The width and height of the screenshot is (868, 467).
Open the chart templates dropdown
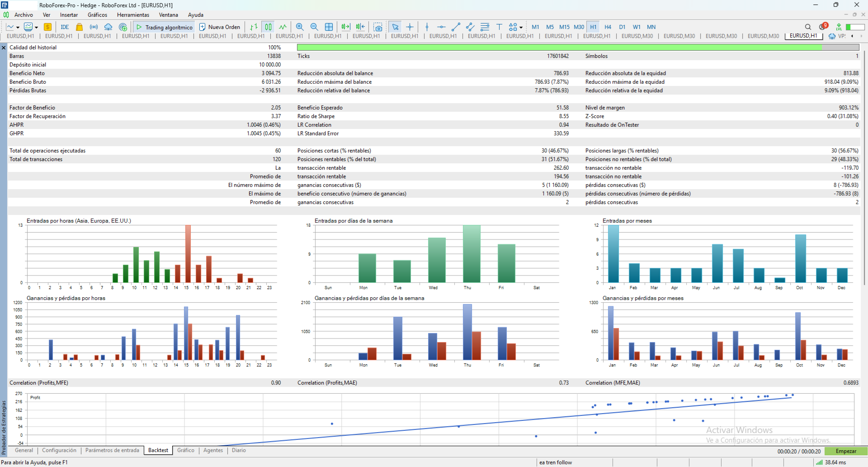click(36, 28)
